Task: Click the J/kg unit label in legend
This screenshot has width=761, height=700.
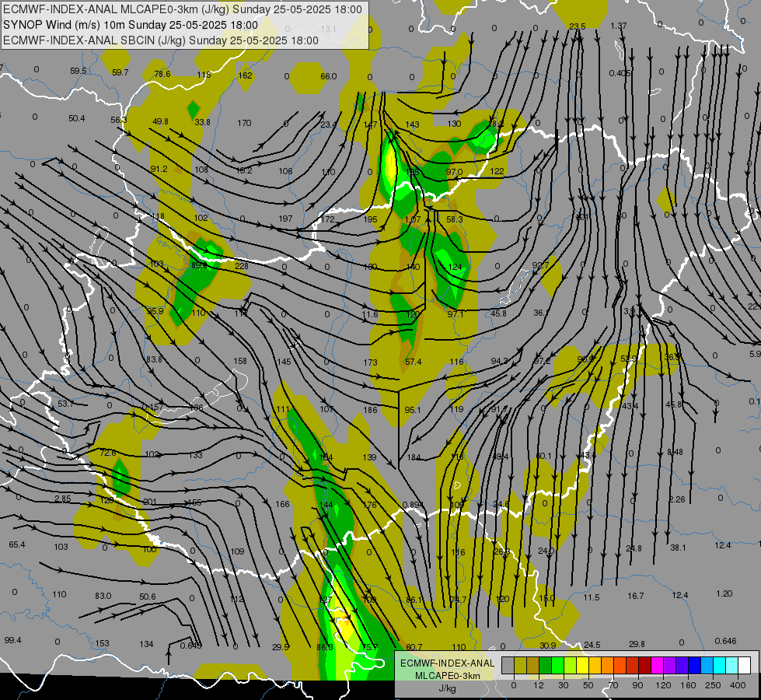Action: 447,688
